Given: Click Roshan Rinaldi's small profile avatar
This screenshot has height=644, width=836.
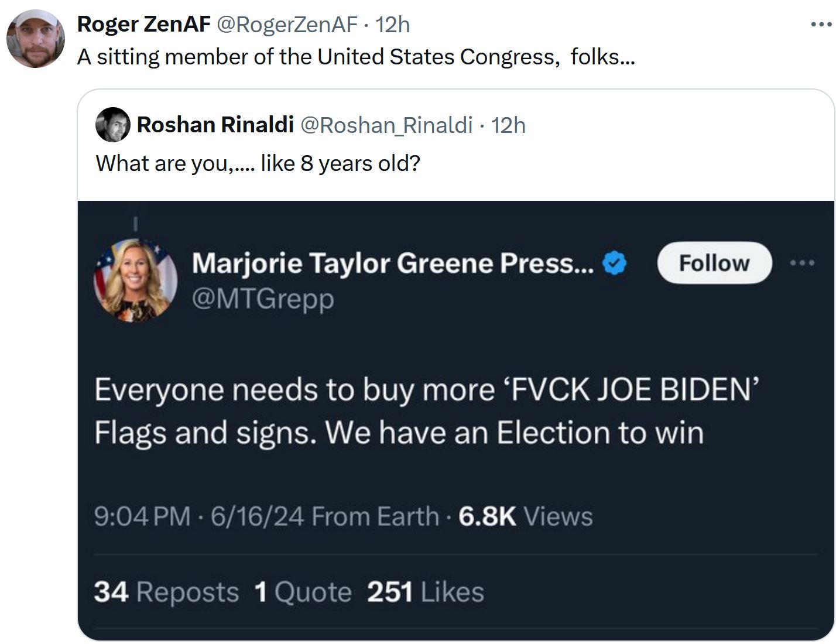Looking at the screenshot, I should click(112, 125).
